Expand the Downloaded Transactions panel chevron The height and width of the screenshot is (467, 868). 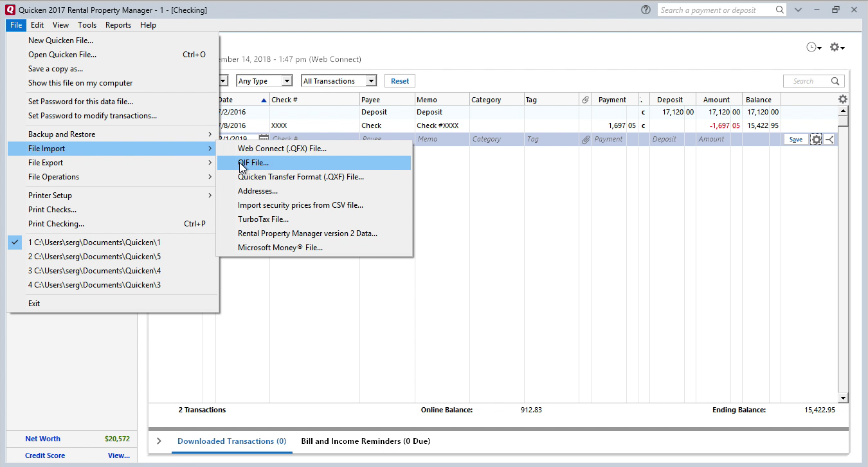point(159,441)
